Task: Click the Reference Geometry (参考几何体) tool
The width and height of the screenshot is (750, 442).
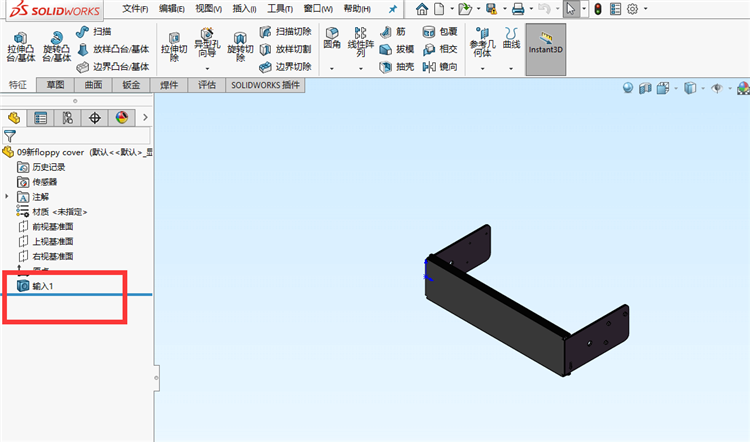Action: click(483, 42)
